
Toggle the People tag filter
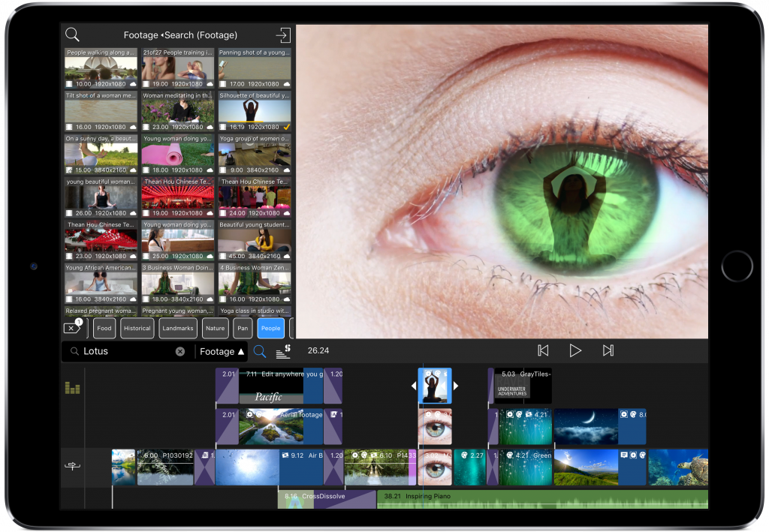(270, 328)
